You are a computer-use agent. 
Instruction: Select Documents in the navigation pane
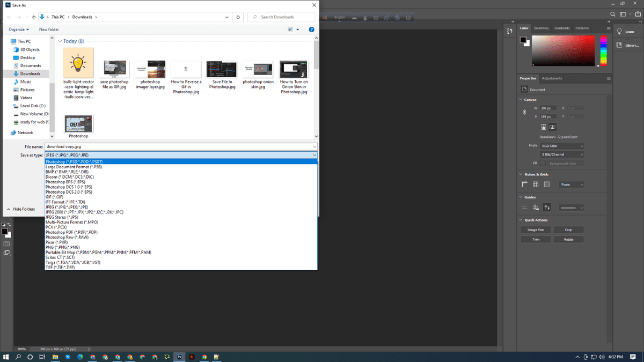31,65
